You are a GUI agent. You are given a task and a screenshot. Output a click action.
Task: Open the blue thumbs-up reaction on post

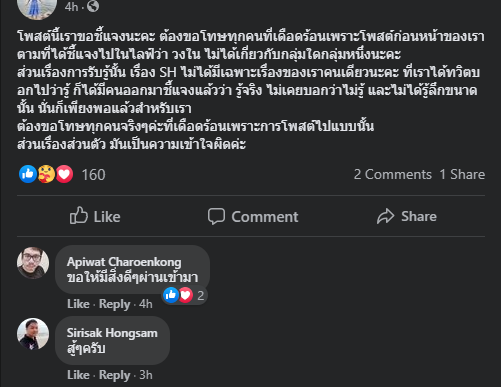28,174
